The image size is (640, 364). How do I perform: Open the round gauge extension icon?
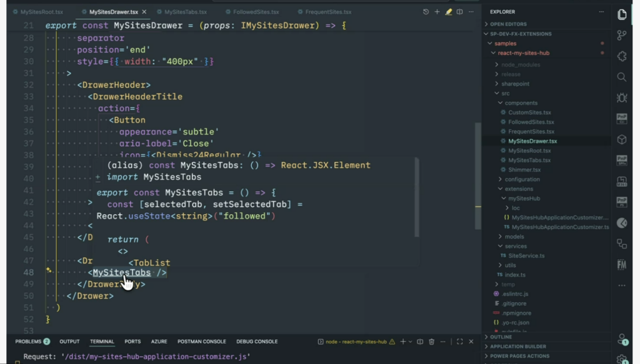tap(622, 223)
